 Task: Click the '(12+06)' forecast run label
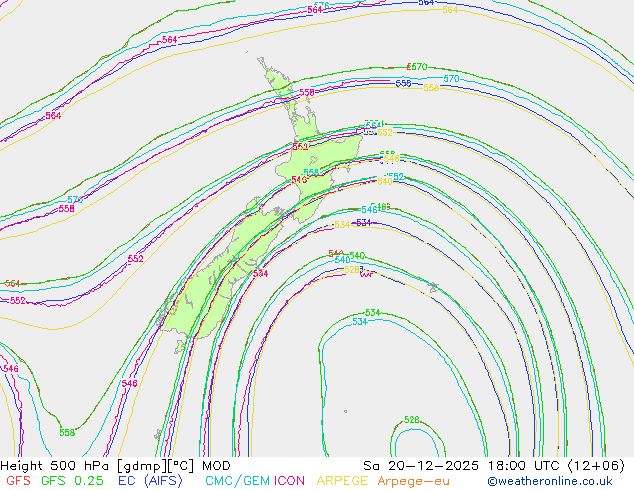click(x=596, y=466)
